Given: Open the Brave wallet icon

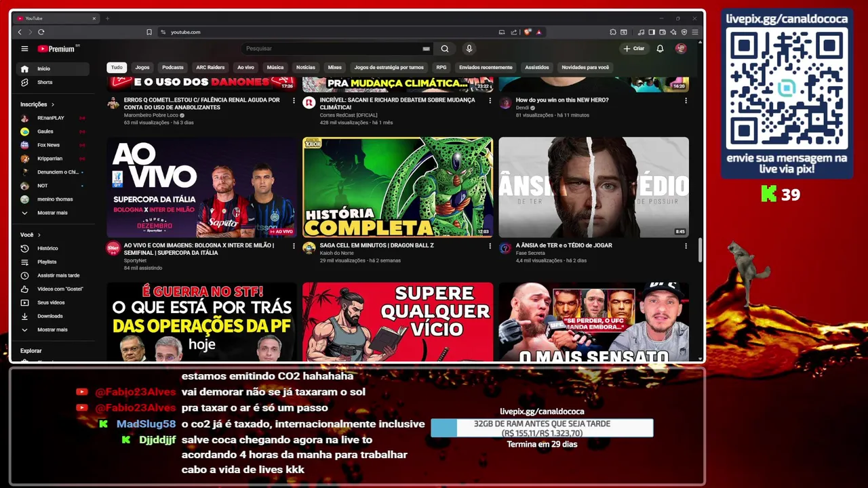Looking at the screenshot, I should tap(663, 32).
